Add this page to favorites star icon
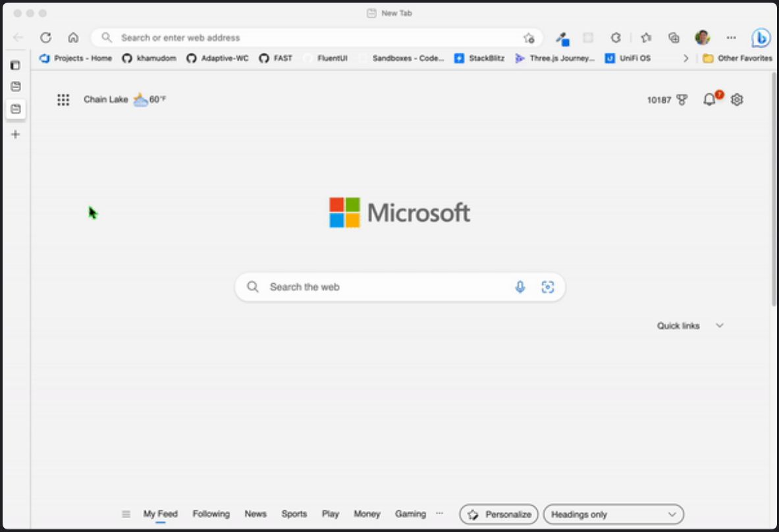This screenshot has width=779, height=532. (x=529, y=38)
